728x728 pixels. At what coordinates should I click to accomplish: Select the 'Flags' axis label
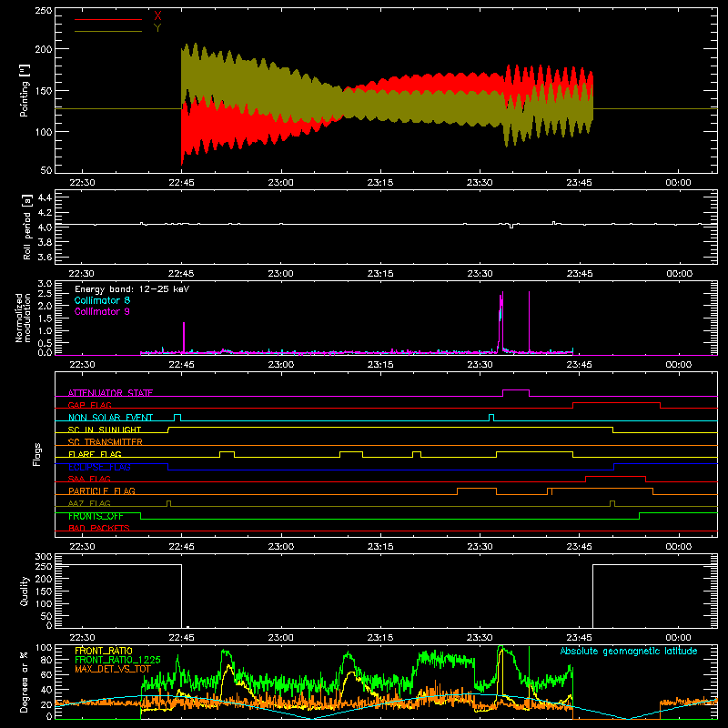point(36,454)
